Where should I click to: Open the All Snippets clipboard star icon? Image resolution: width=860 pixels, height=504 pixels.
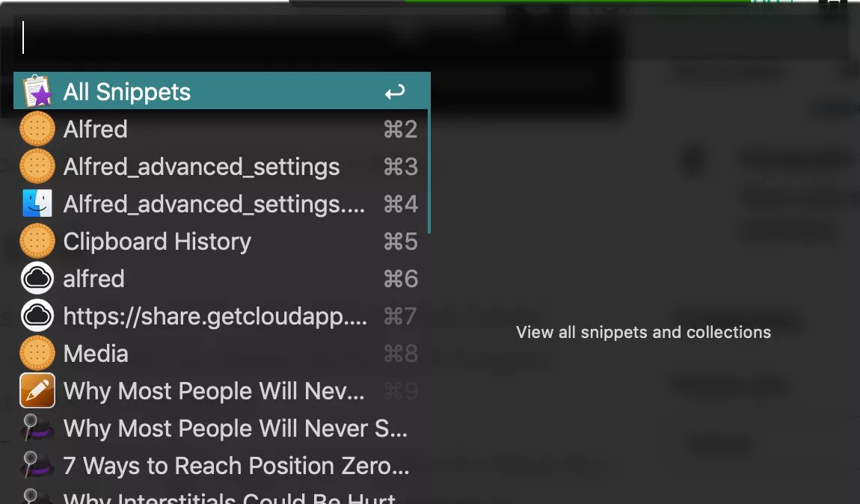coord(37,91)
